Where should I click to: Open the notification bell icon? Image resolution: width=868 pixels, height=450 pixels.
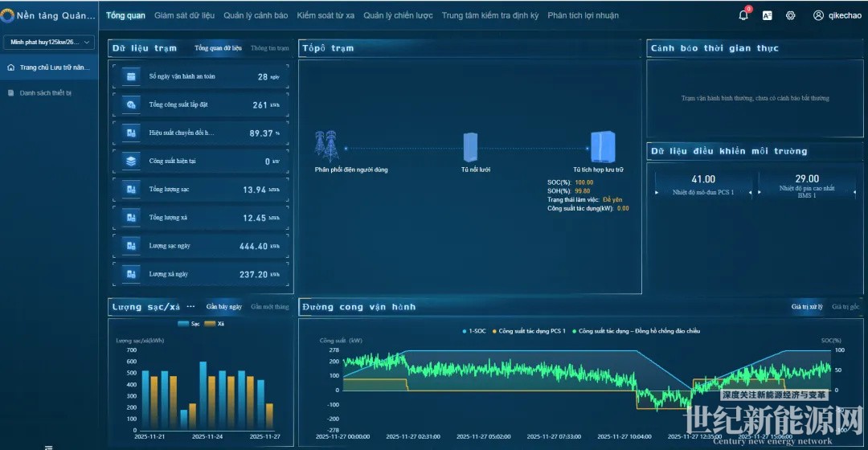743,15
